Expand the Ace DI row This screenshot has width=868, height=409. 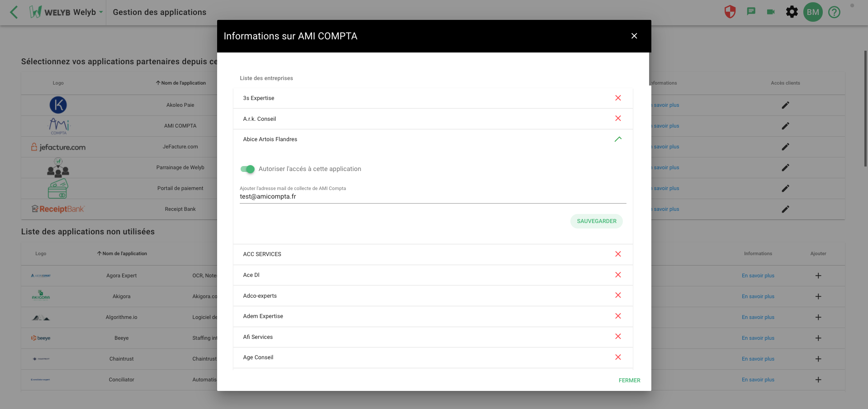pos(433,275)
